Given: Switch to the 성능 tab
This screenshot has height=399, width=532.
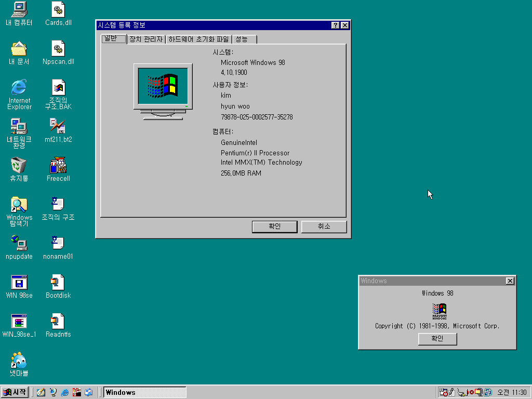Looking at the screenshot, I should tap(244, 39).
